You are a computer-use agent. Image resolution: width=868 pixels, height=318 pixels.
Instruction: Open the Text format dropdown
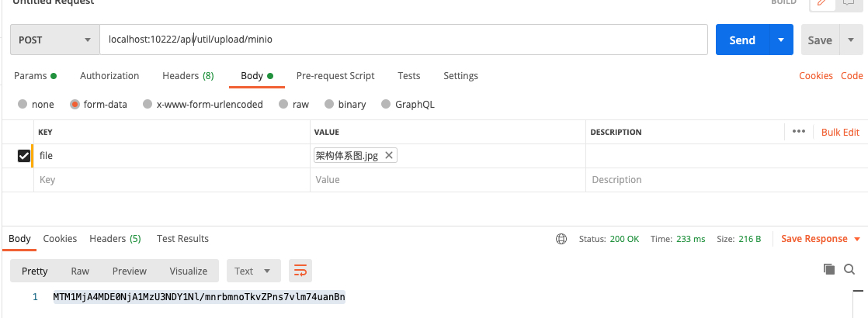pos(254,271)
